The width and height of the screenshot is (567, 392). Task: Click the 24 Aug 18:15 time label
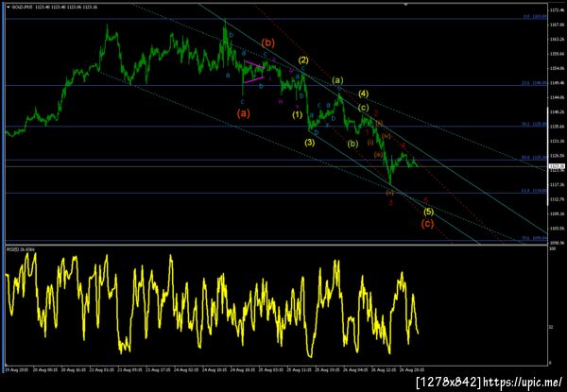[243, 370]
